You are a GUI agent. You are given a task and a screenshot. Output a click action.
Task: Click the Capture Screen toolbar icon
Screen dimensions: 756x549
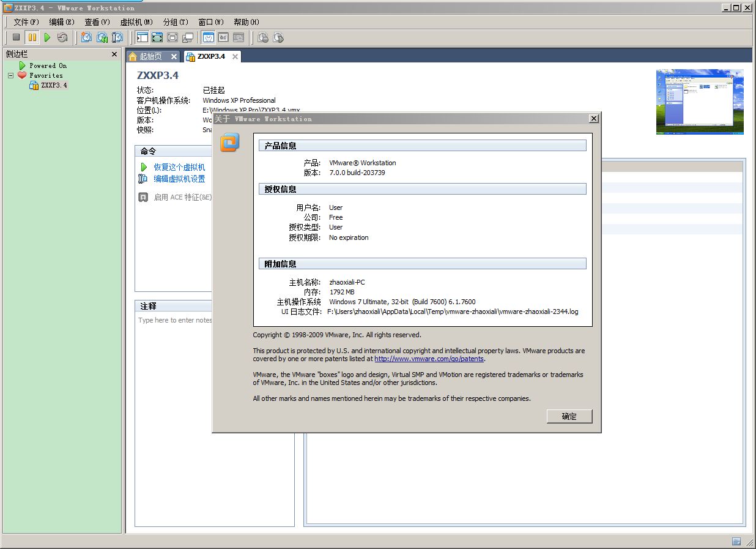point(263,37)
